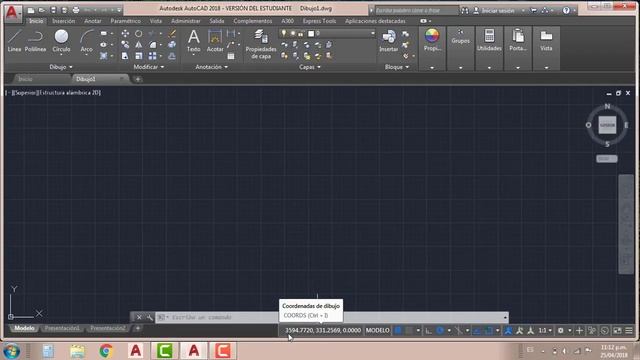Click the status bar customization menu button
Image resolution: width=640 pixels, height=360 pixels.
click(x=629, y=331)
